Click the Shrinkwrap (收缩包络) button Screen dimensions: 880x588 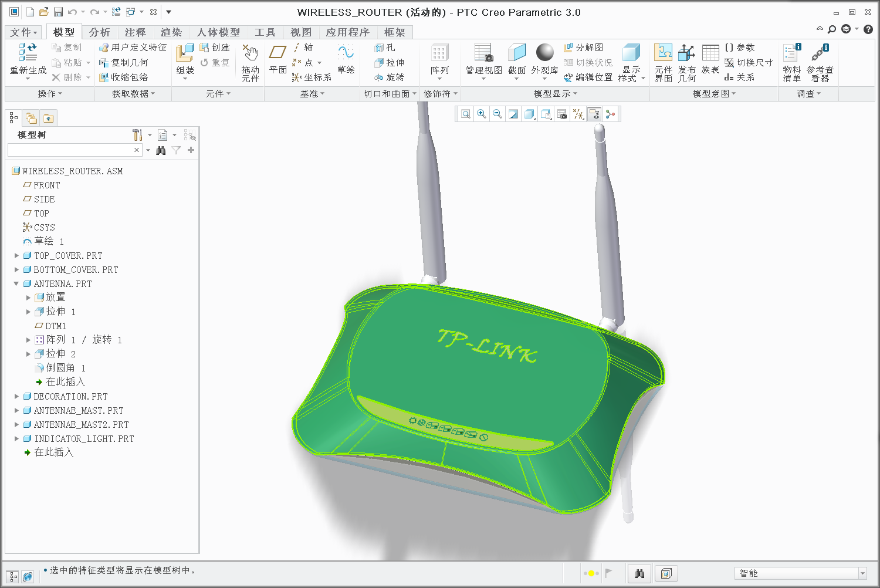pos(124,77)
